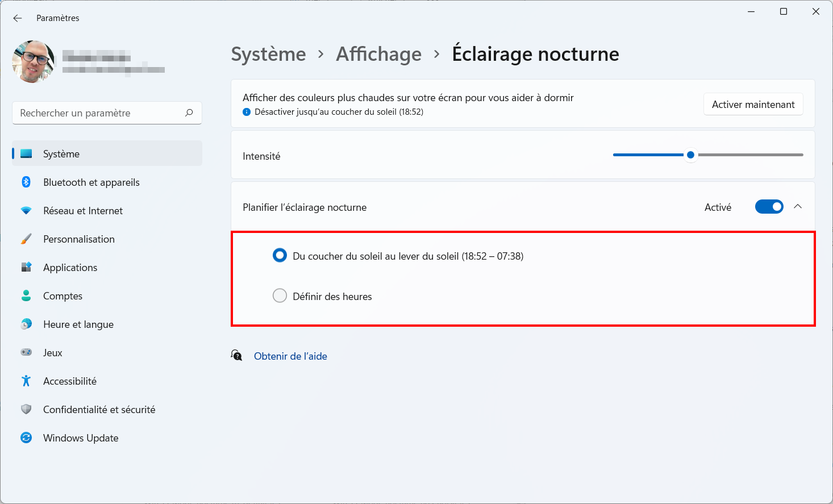833x504 pixels.
Task: Focus the Rechercher un paramètre field
Action: 107,113
